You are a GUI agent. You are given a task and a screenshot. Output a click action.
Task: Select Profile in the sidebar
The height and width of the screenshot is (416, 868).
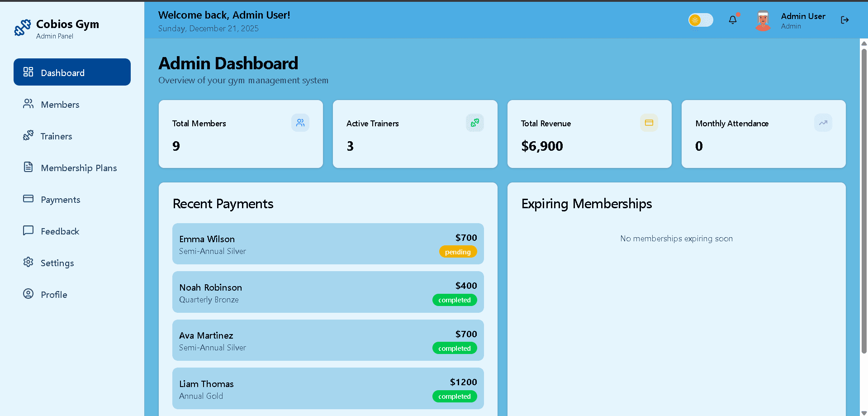pos(54,295)
